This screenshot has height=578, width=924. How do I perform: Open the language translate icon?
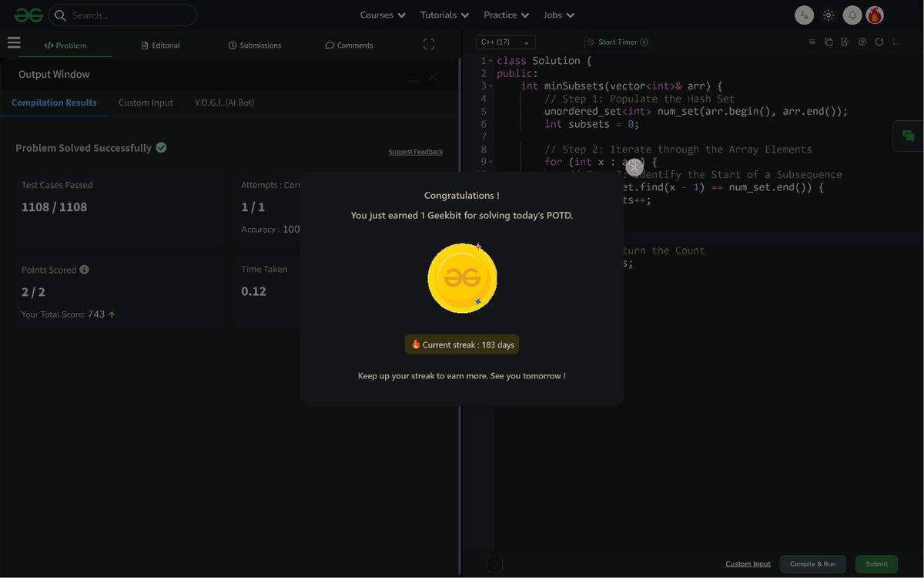(x=804, y=15)
